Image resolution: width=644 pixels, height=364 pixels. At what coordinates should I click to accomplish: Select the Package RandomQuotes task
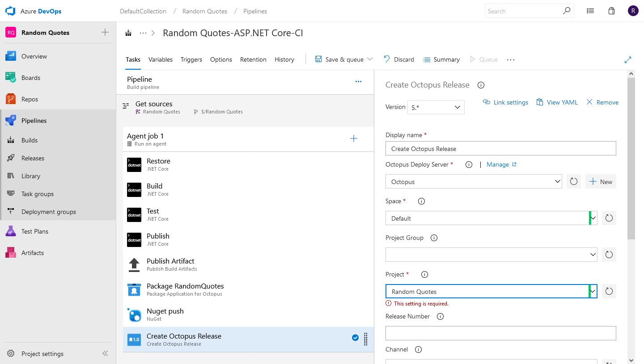point(248,289)
